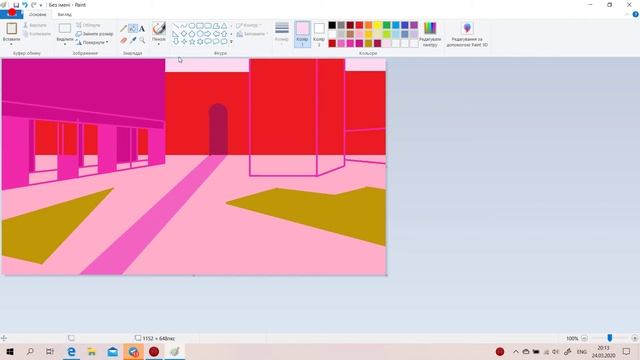Choose the Pentagon shape
640x360 pixels.
[191, 33]
